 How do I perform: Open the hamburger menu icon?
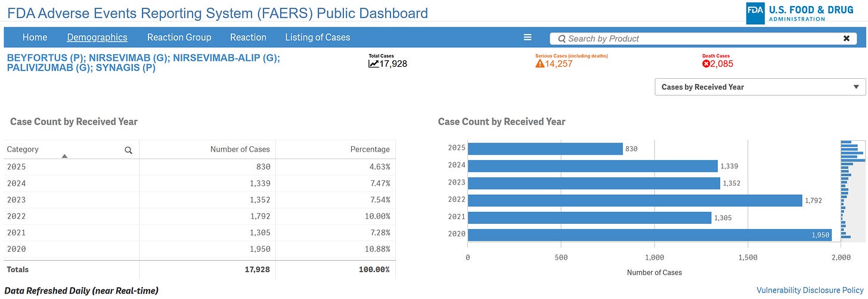point(528,38)
